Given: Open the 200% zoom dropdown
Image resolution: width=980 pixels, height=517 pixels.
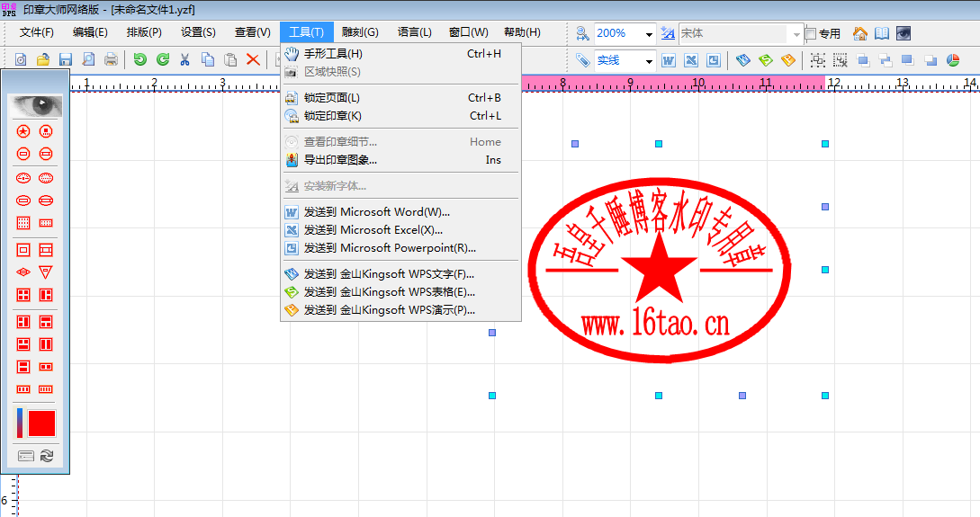Looking at the screenshot, I should point(650,34).
